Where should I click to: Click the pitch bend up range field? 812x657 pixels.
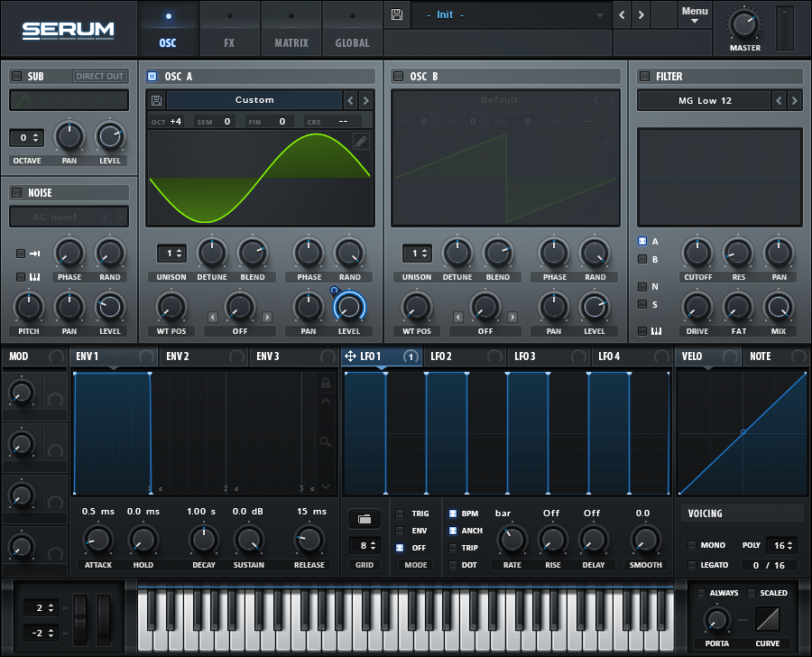pyautogui.click(x=41, y=607)
